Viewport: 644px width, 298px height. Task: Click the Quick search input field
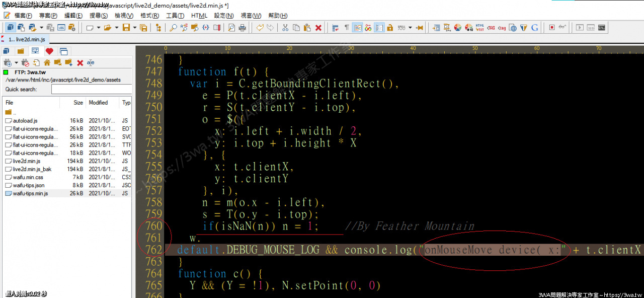coord(91,90)
